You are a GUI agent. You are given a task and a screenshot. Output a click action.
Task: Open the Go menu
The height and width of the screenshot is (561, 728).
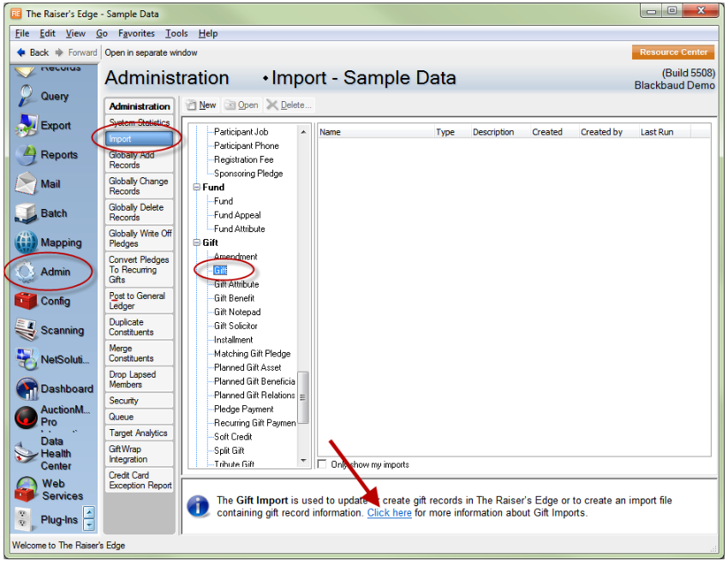(102, 33)
